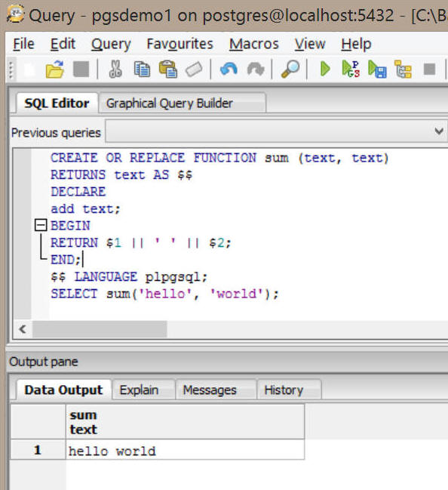Open the Favourites menu
The height and width of the screenshot is (490, 448).
[180, 44]
